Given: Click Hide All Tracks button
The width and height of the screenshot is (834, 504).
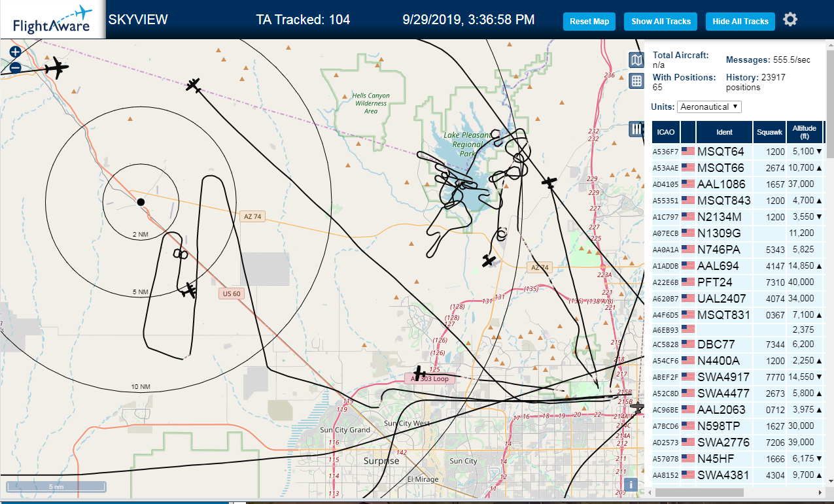Looking at the screenshot, I should (x=740, y=22).
